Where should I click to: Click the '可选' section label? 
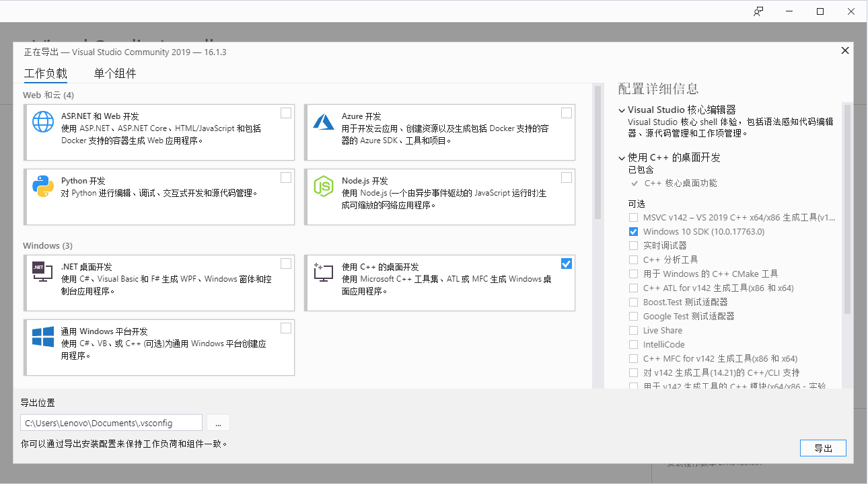point(637,204)
